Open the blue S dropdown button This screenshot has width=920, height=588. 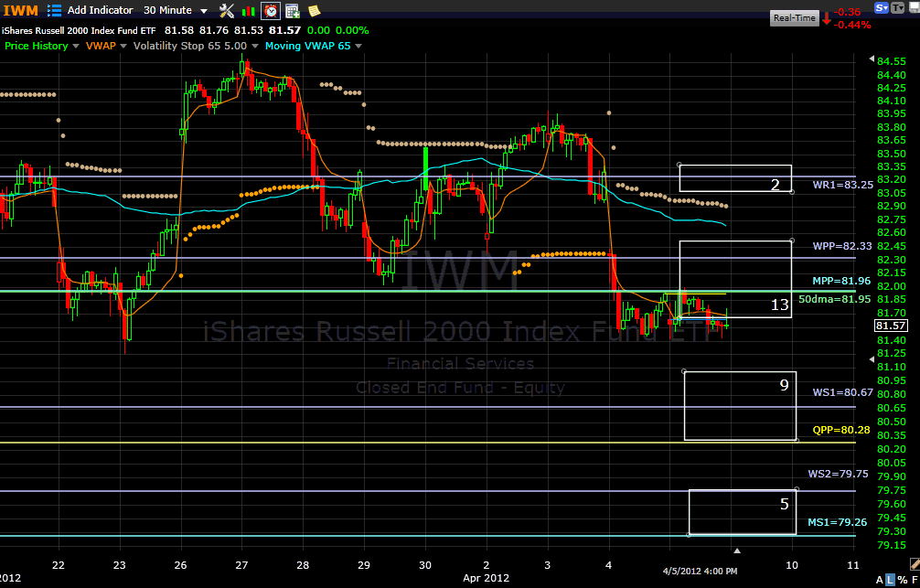882,7
